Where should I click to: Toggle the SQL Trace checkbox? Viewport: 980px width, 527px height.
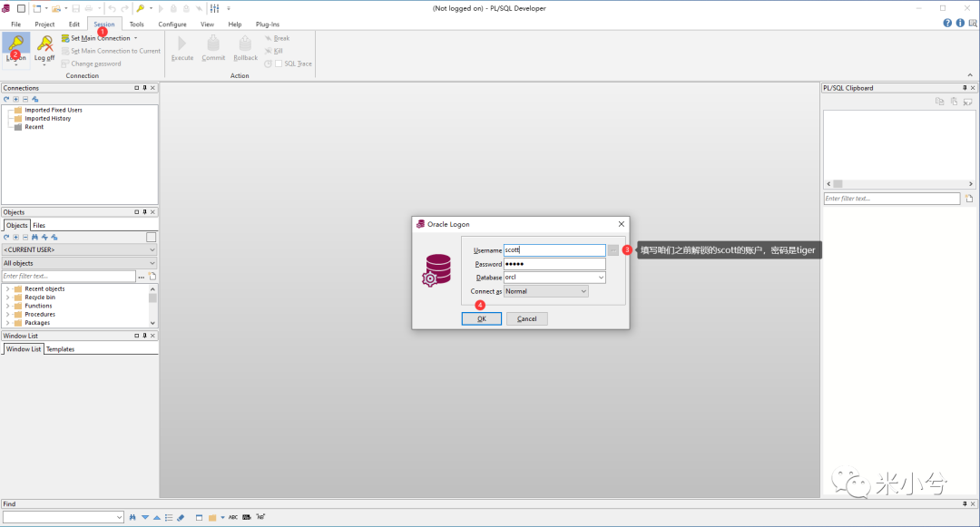[279, 63]
